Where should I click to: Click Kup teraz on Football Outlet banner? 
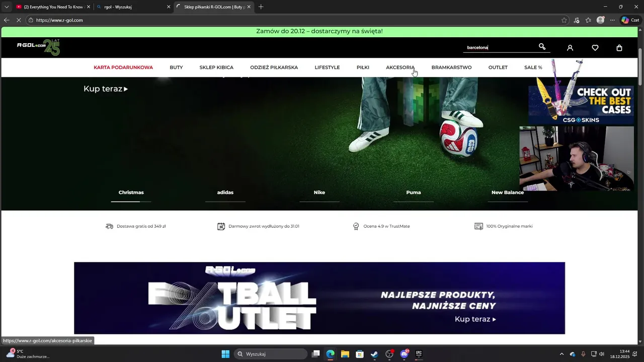click(475, 319)
